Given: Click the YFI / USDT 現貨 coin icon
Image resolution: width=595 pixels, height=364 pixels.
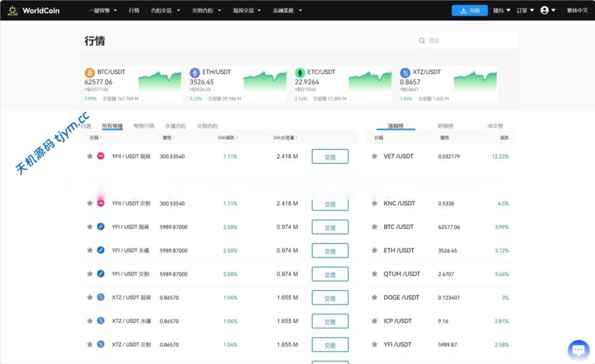Looking at the screenshot, I should click(x=101, y=226).
